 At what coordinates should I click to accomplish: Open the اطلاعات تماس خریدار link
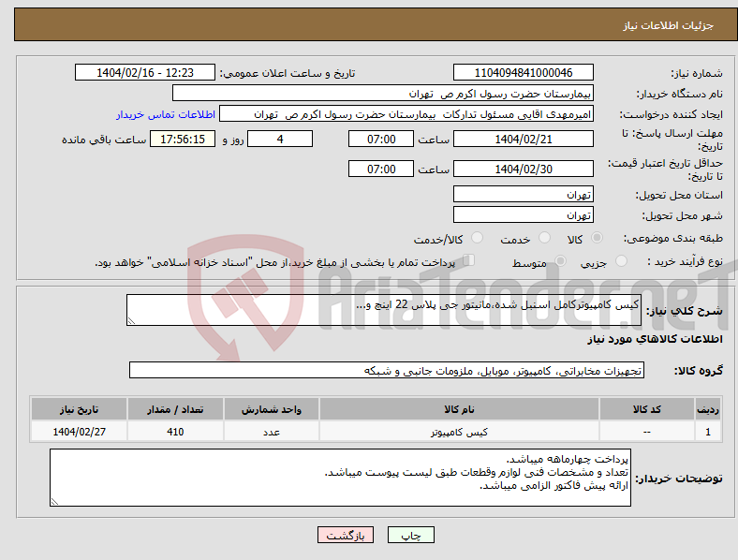[x=166, y=114]
